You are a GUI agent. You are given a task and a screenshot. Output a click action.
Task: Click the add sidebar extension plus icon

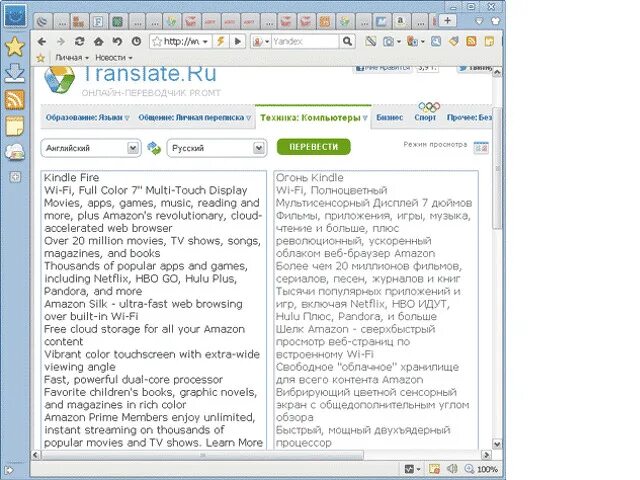15,177
